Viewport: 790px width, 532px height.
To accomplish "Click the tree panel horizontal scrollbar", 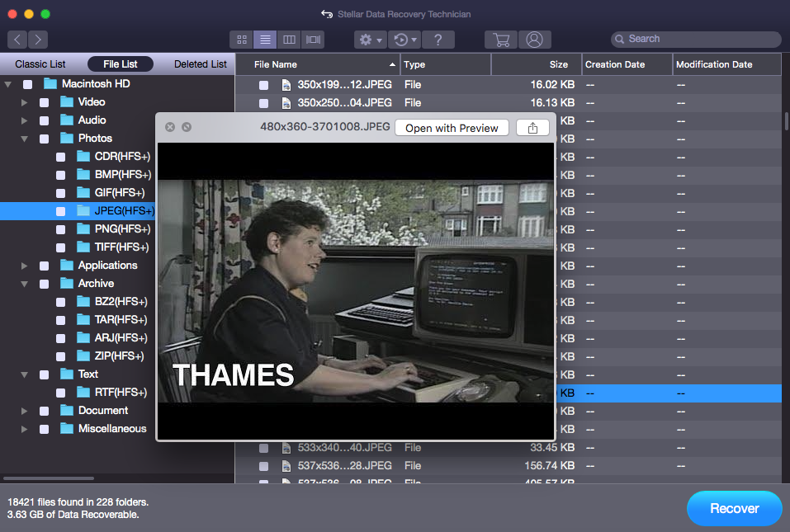I will coord(49,478).
